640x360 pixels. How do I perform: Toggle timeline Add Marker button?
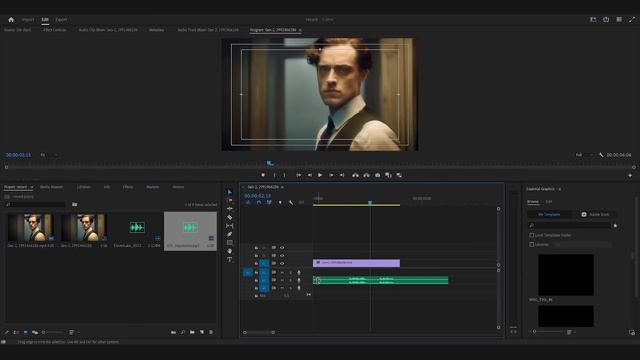280,202
